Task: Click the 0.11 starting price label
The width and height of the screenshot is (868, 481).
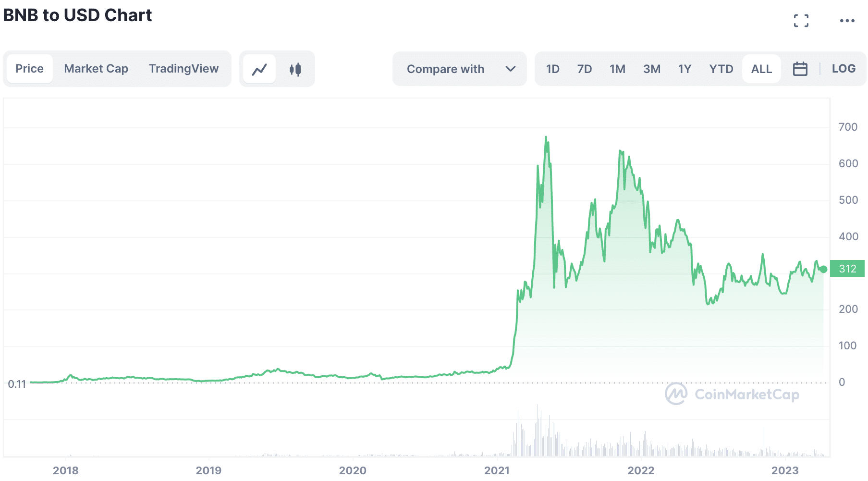Action: 17,384
